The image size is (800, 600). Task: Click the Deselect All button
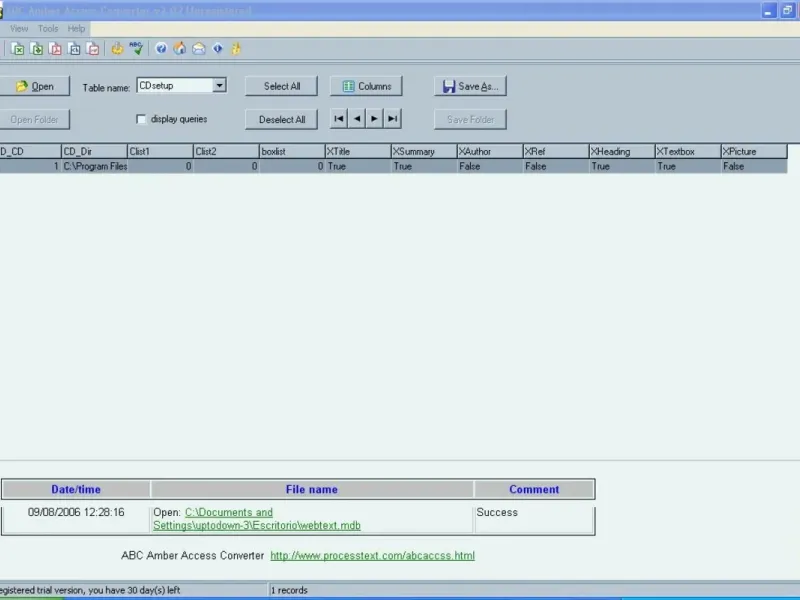coord(282,119)
